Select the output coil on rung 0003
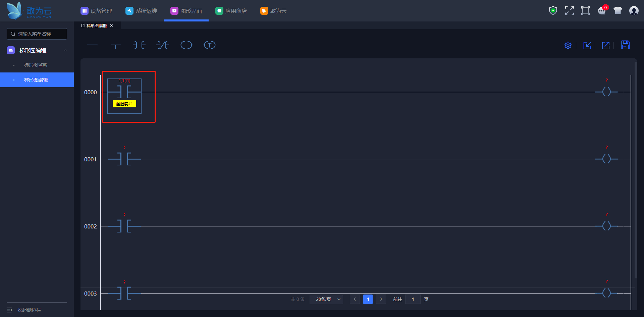This screenshot has height=317, width=644. point(606,293)
